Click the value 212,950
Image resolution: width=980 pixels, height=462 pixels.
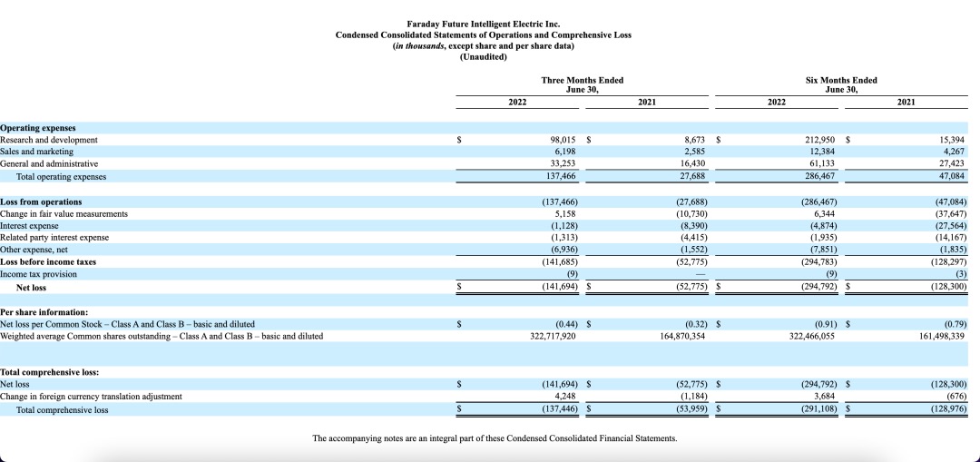coord(821,140)
